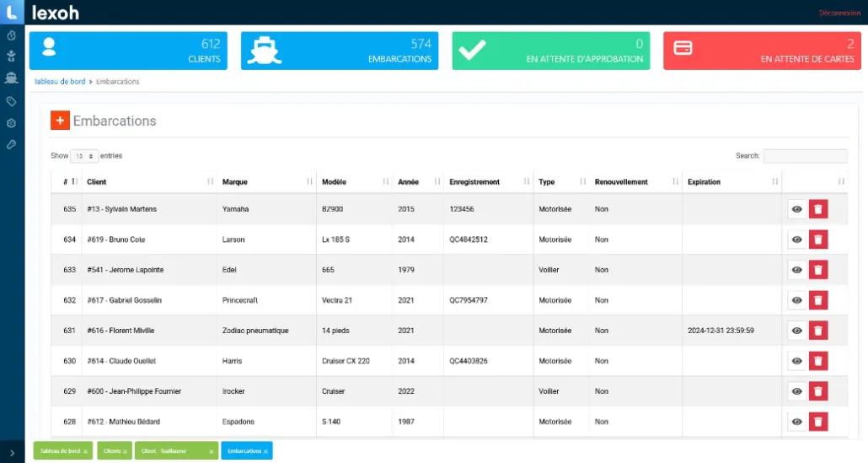Click the orange plus button to add embarcation
Viewport: 868px width, 463px height.
coord(60,121)
